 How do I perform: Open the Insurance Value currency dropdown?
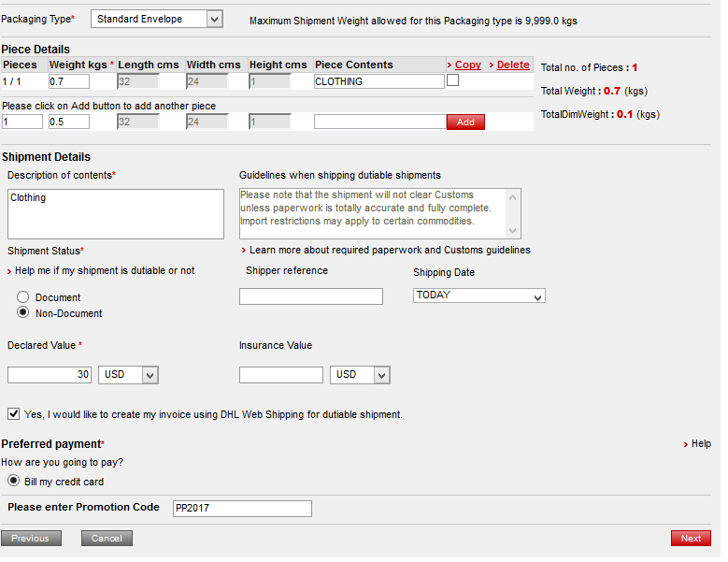tap(360, 374)
